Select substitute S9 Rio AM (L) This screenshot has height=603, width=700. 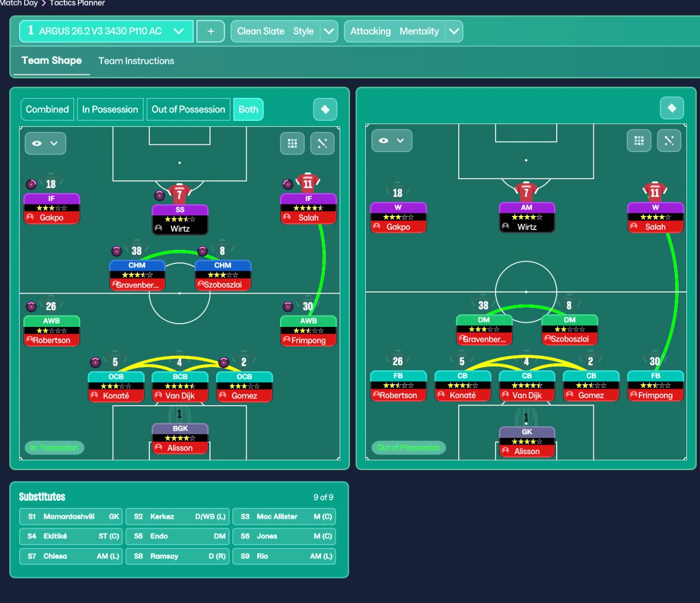pyautogui.click(x=284, y=556)
